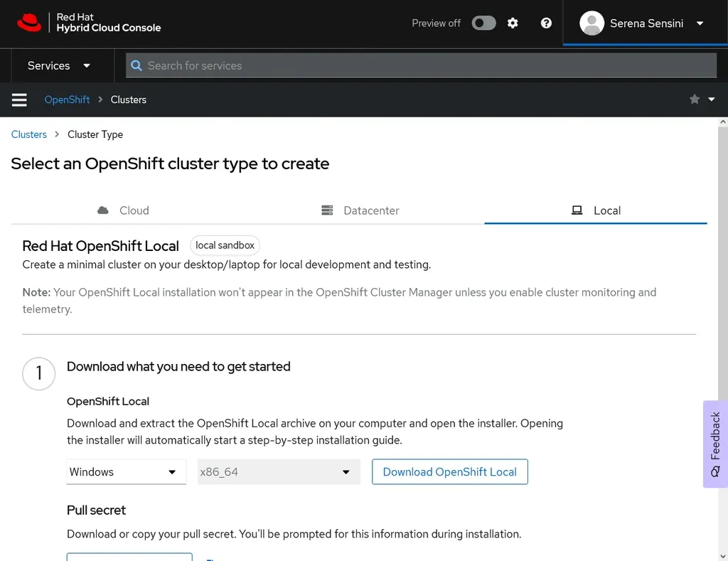Switch to the Cloud tab
The image size is (728, 561).
(x=124, y=210)
